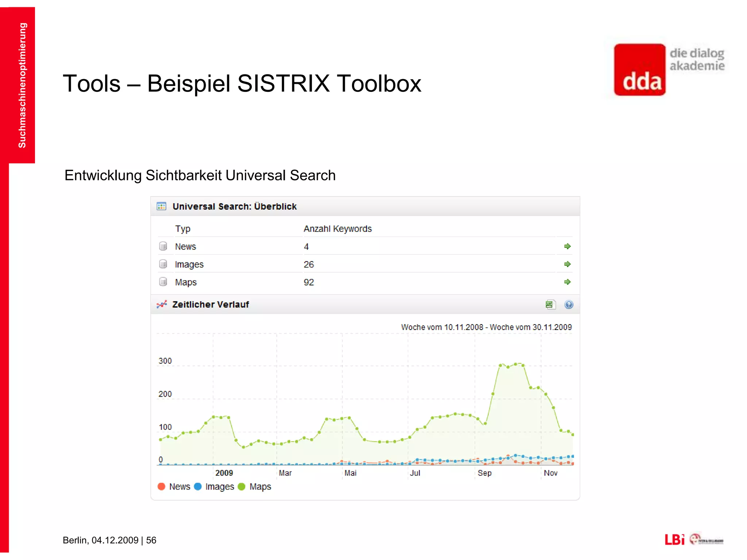Click the 'Mar' axis label
Screen dimensions: 747x560
[285, 473]
